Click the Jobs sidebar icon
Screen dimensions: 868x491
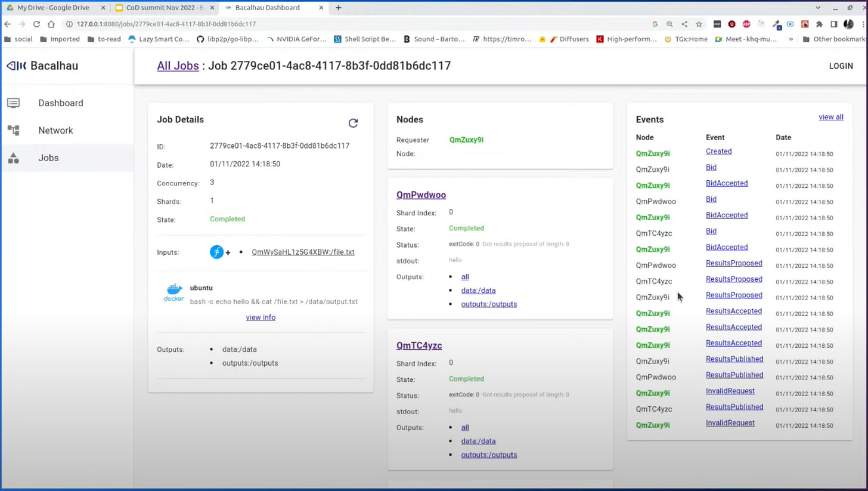(x=13, y=158)
